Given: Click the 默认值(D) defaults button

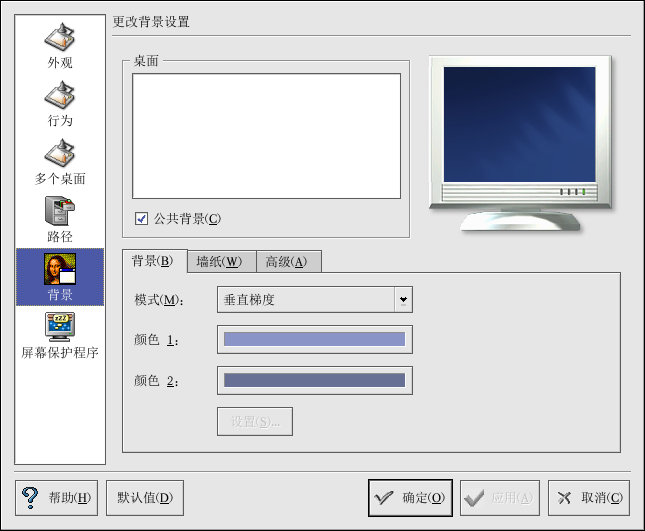Looking at the screenshot, I should (145, 498).
